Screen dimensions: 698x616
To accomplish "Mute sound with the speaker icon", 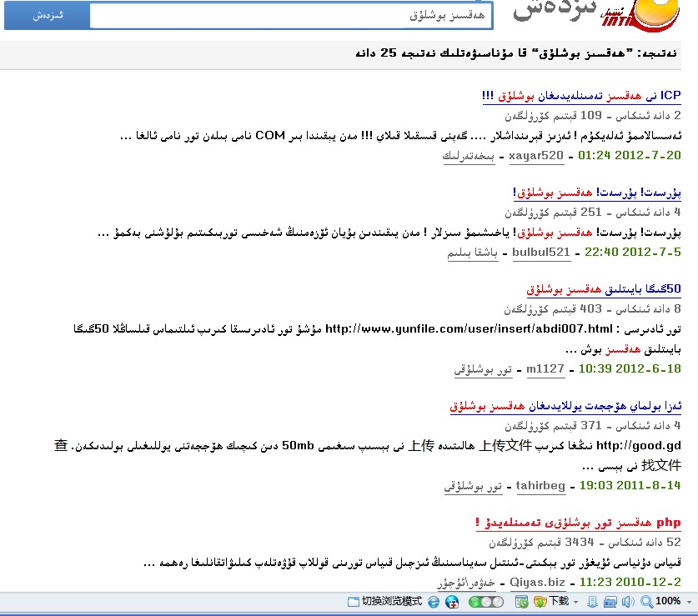I will pos(628,602).
